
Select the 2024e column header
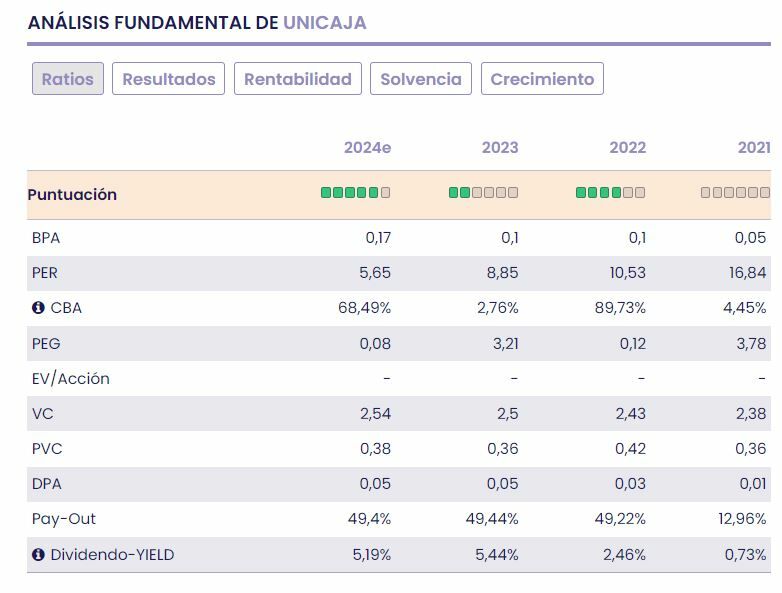367,148
